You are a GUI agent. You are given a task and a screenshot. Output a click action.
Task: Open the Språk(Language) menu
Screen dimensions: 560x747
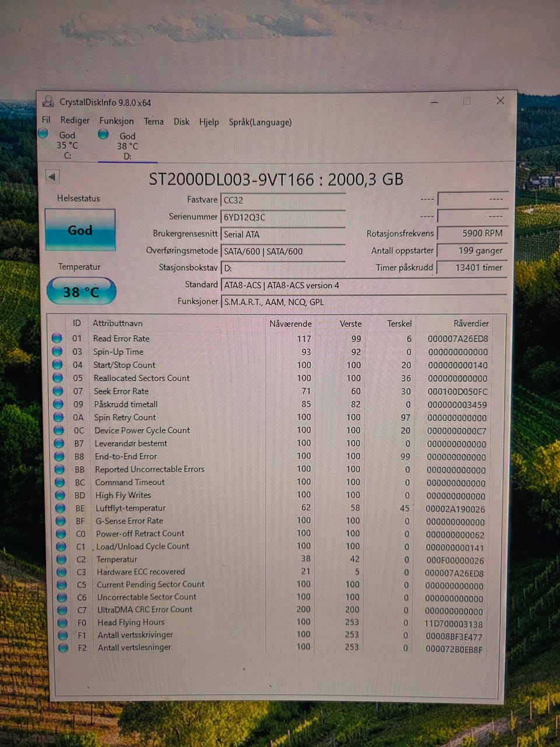(260, 122)
